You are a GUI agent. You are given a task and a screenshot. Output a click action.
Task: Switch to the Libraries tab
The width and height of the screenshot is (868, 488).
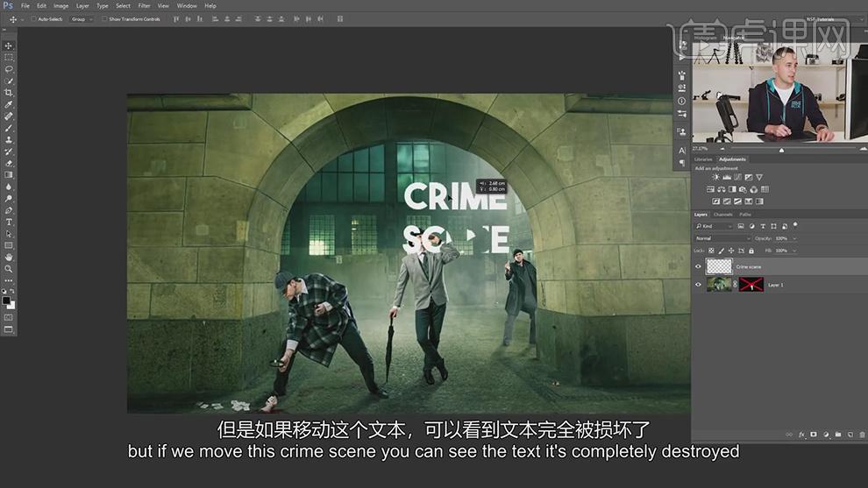pyautogui.click(x=703, y=159)
